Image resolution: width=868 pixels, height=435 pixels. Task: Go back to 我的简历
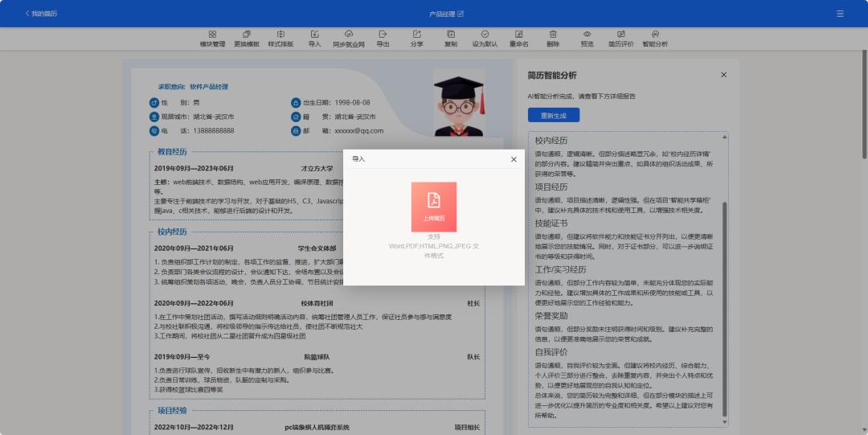pyautogui.click(x=41, y=14)
